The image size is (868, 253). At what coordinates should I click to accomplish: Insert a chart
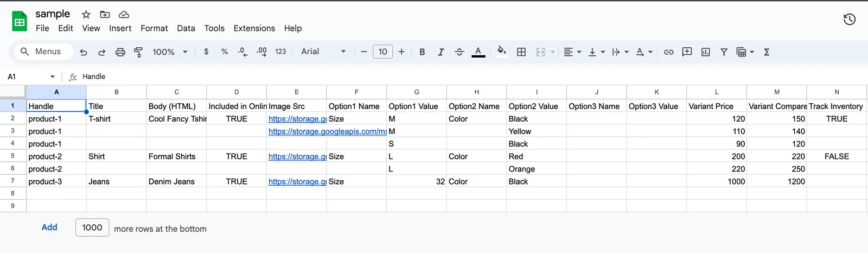[705, 52]
